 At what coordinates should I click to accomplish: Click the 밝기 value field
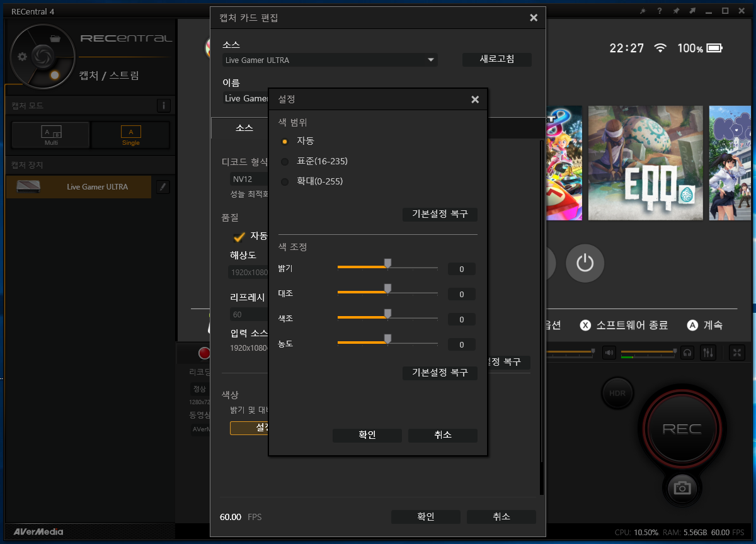pyautogui.click(x=462, y=269)
